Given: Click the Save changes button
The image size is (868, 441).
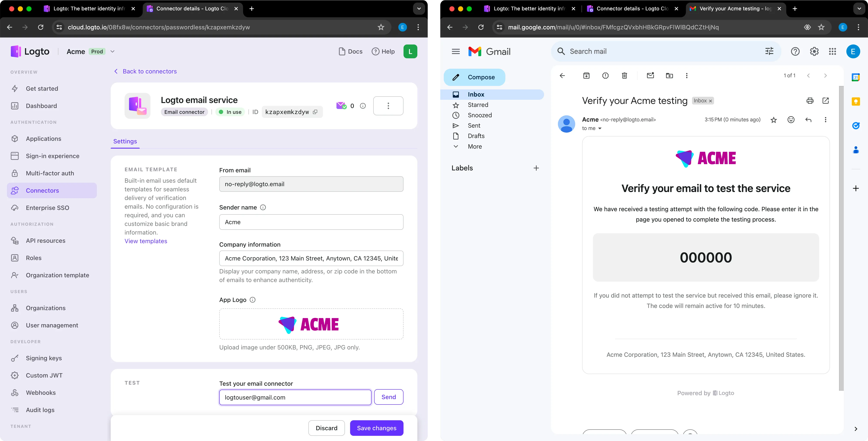Looking at the screenshot, I should point(376,428).
